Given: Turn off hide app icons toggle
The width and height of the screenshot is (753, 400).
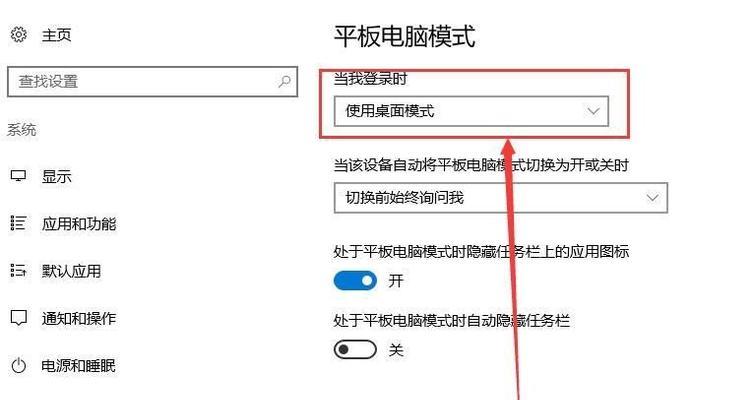Looking at the screenshot, I should [x=355, y=280].
